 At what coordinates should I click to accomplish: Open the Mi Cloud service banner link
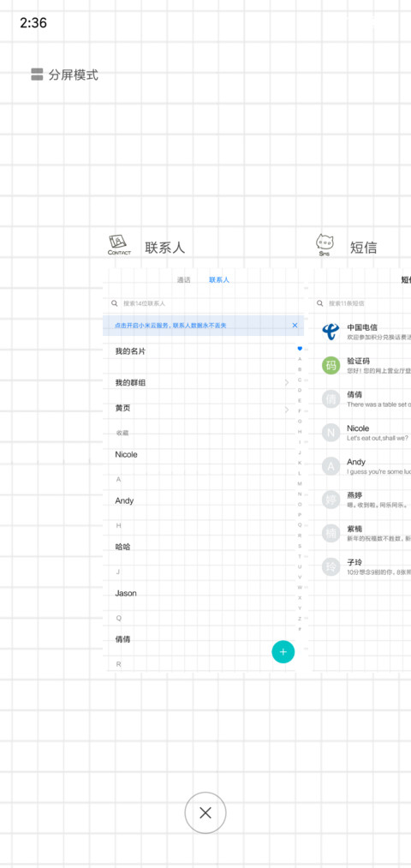pos(170,326)
